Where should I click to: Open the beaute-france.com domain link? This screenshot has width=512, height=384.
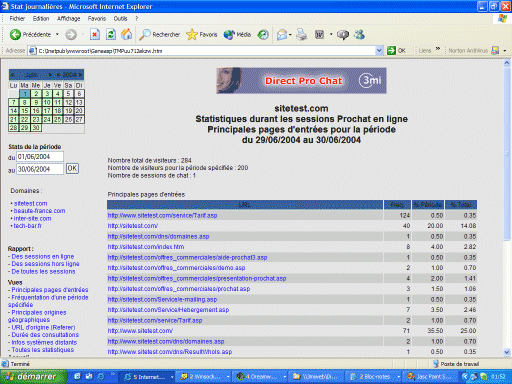click(x=39, y=211)
